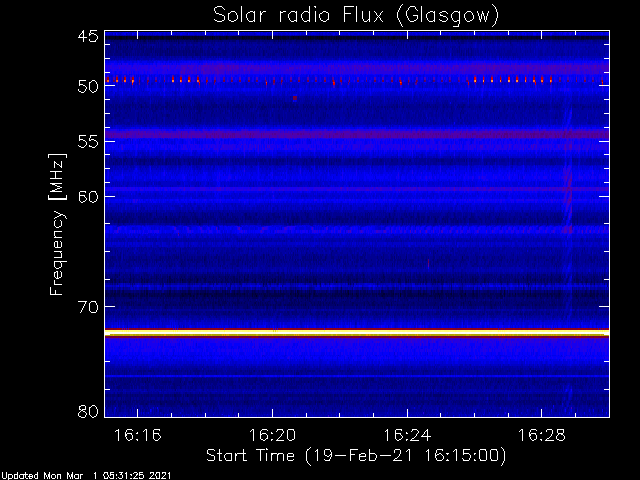Click the "Start Time (19-Feb-21 16:15:00)" axis label
The width and height of the screenshot is (640, 480).
pos(356,456)
